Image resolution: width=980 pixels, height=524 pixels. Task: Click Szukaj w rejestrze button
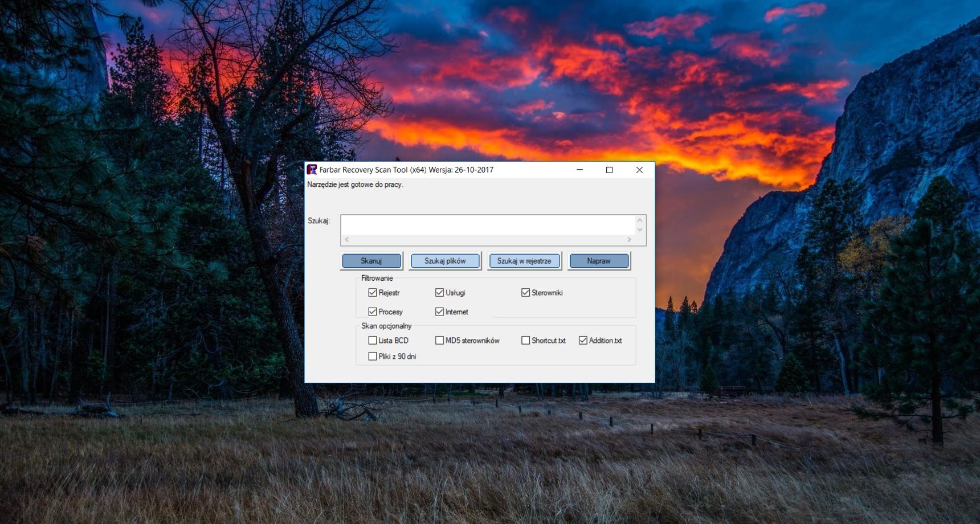pos(524,261)
